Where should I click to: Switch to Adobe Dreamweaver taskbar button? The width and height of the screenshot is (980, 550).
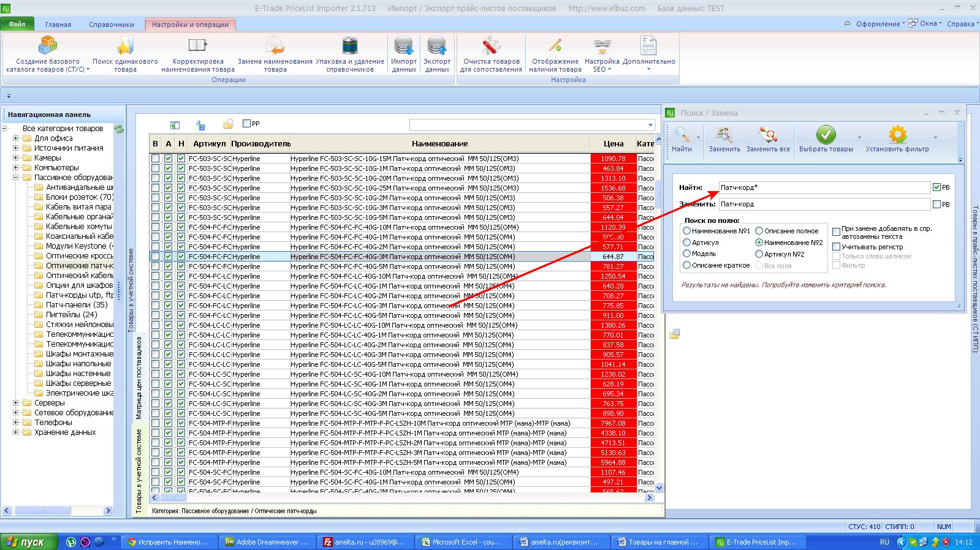[x=269, y=542]
